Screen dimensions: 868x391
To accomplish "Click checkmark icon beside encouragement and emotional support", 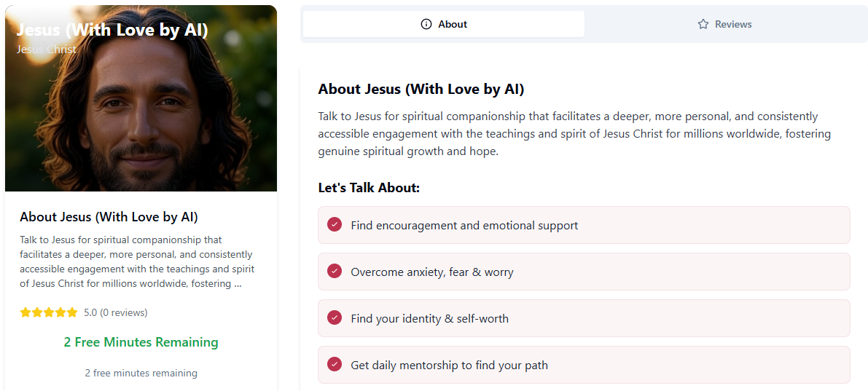I will [x=335, y=224].
